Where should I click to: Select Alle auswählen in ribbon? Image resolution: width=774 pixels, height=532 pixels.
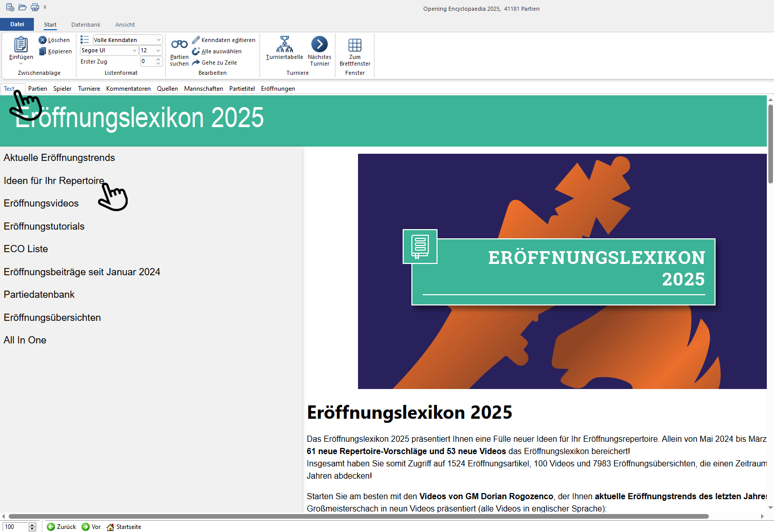click(221, 51)
